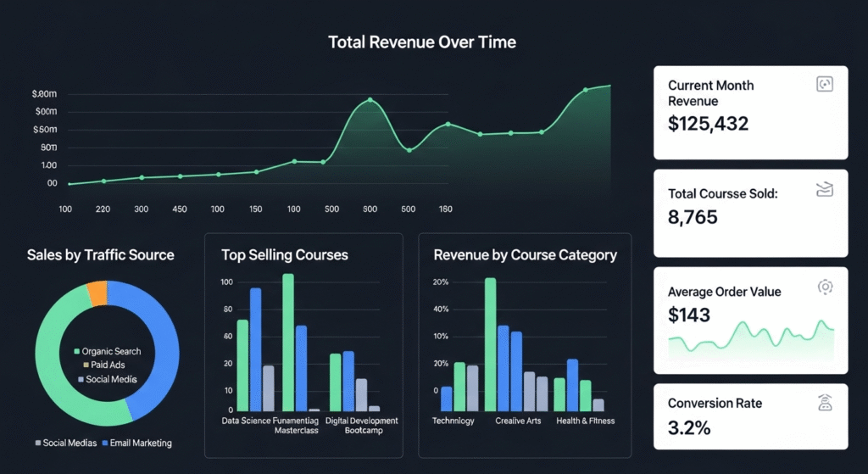Viewport: 868px width, 474px height.
Task: Click the gear icon on Average Order Value
Action: pyautogui.click(x=824, y=287)
